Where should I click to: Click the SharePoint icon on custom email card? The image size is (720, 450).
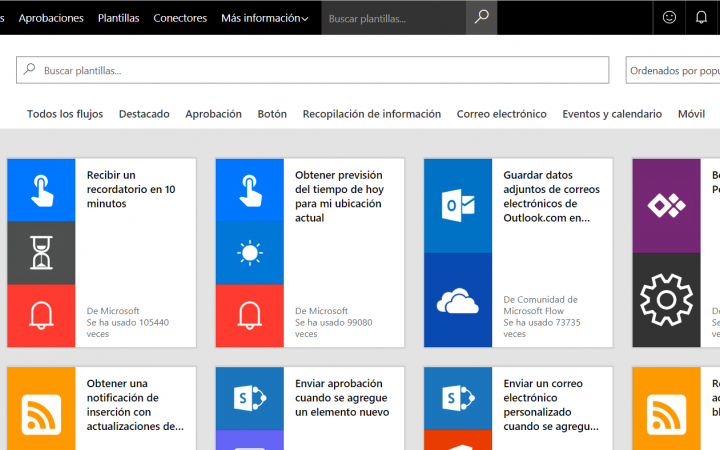pos(458,398)
